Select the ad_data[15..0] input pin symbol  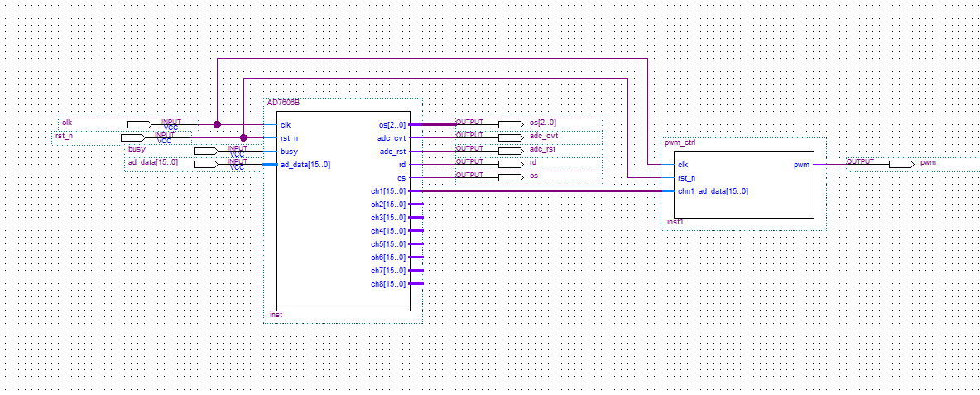[205, 164]
